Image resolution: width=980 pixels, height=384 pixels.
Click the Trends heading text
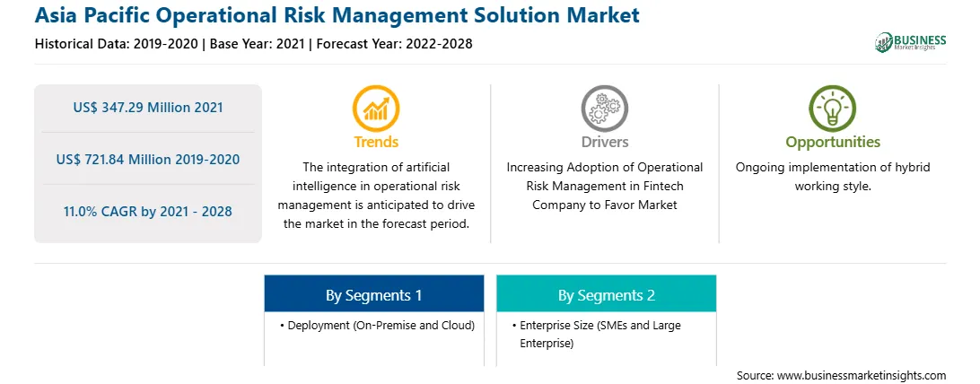pos(376,143)
